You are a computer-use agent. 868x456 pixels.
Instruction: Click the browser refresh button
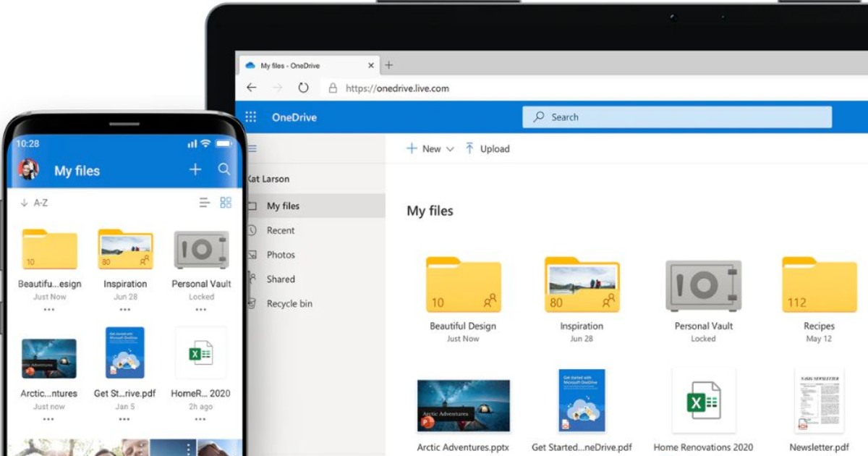pyautogui.click(x=303, y=88)
